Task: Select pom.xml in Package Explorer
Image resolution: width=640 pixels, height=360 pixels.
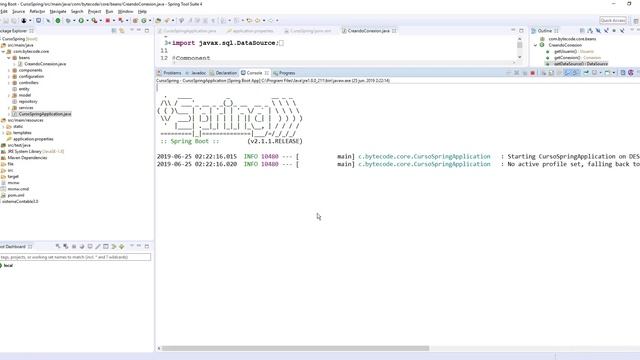Action: click(16, 195)
